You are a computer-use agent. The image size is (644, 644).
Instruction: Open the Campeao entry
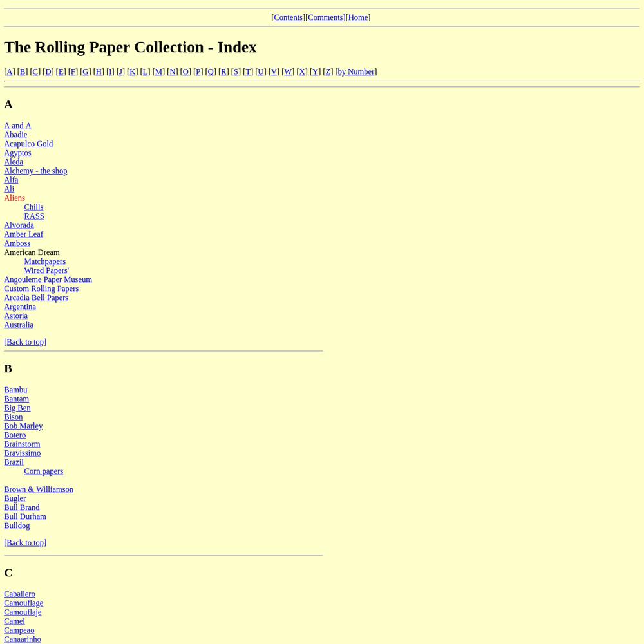tap(19, 630)
